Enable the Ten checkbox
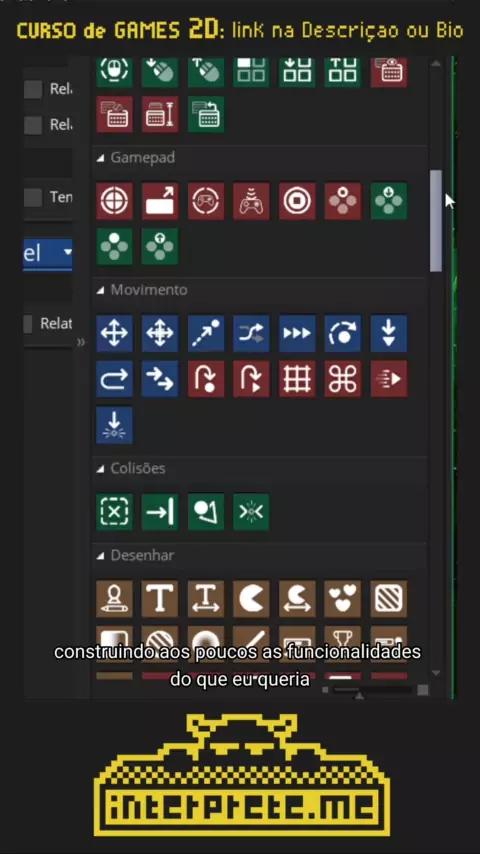 [33, 197]
